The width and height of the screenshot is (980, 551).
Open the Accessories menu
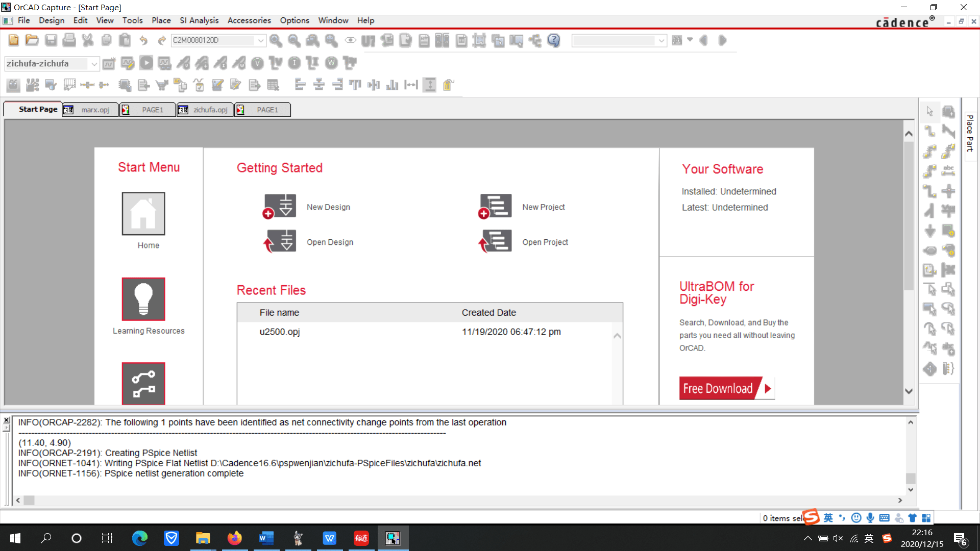click(249, 20)
